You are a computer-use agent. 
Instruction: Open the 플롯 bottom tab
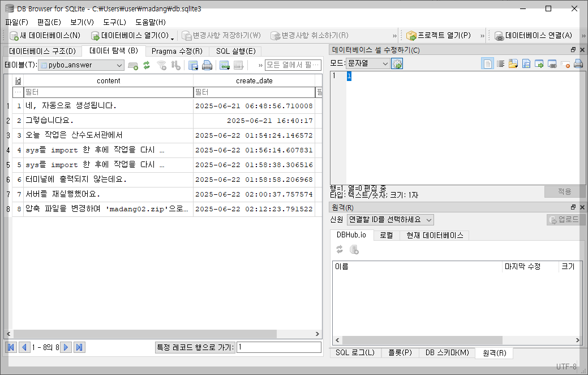pyautogui.click(x=400, y=353)
